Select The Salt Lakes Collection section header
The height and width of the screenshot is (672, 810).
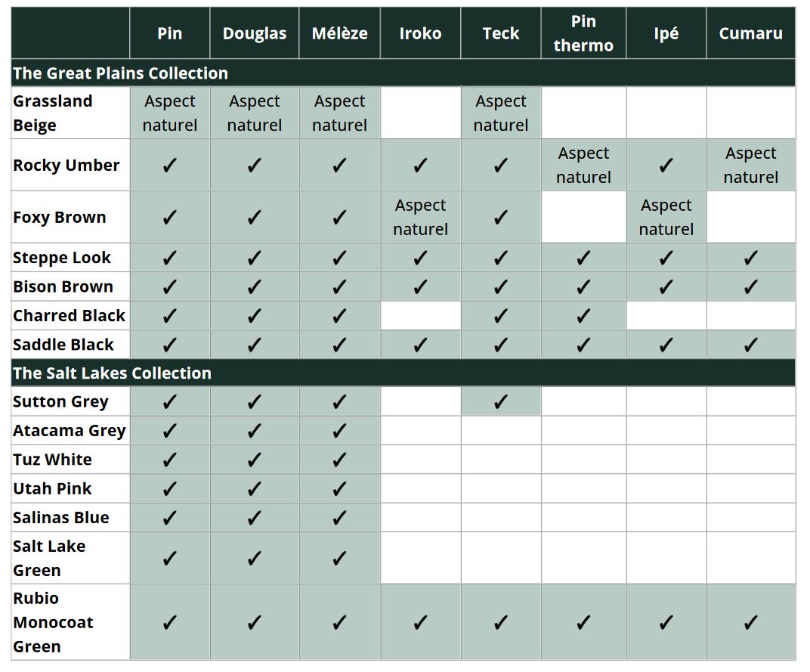tap(113, 373)
